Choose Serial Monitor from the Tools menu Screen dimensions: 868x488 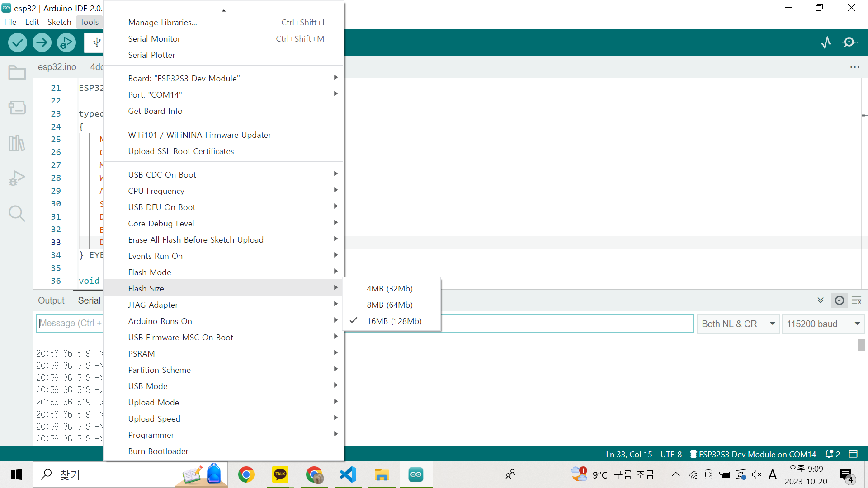click(x=224, y=38)
